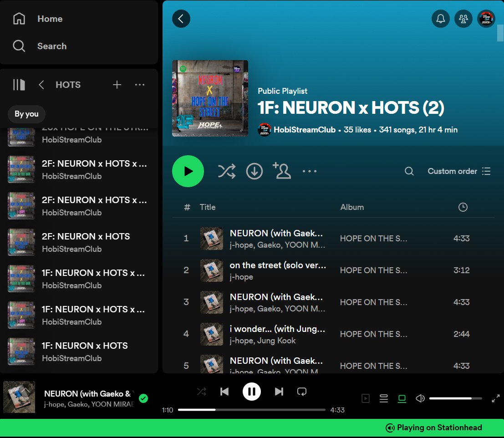Invite collaborators to playlist
The image size is (504, 438).
pyautogui.click(x=282, y=171)
